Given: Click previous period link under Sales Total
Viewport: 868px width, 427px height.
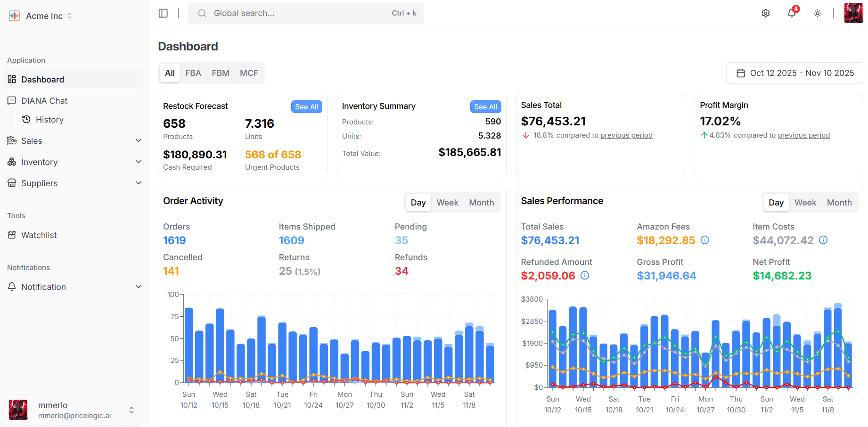Looking at the screenshot, I should 626,135.
